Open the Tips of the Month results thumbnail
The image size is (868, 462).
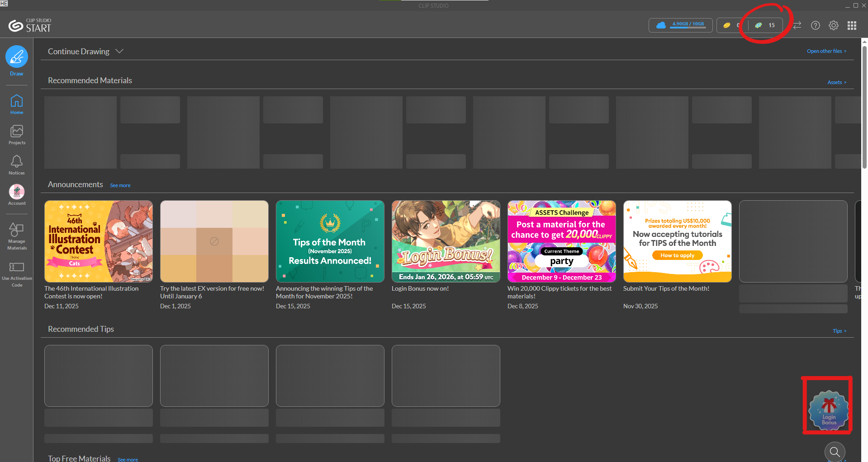(x=330, y=241)
